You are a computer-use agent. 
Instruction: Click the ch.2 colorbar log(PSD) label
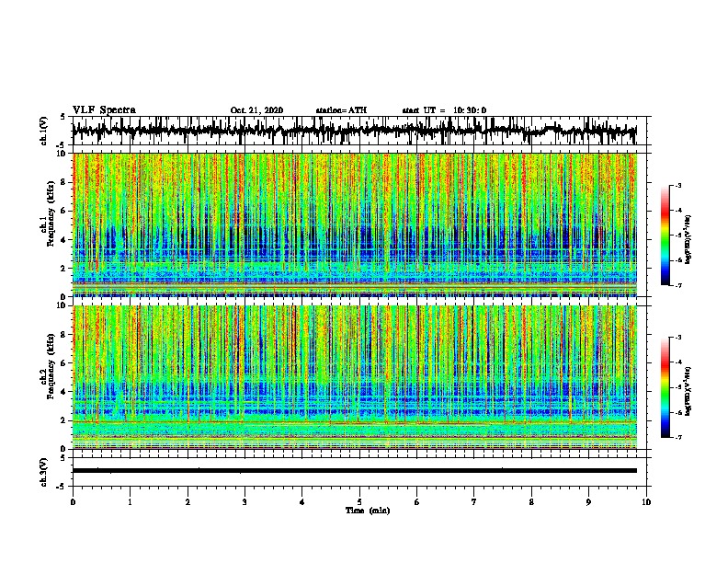coord(688,391)
